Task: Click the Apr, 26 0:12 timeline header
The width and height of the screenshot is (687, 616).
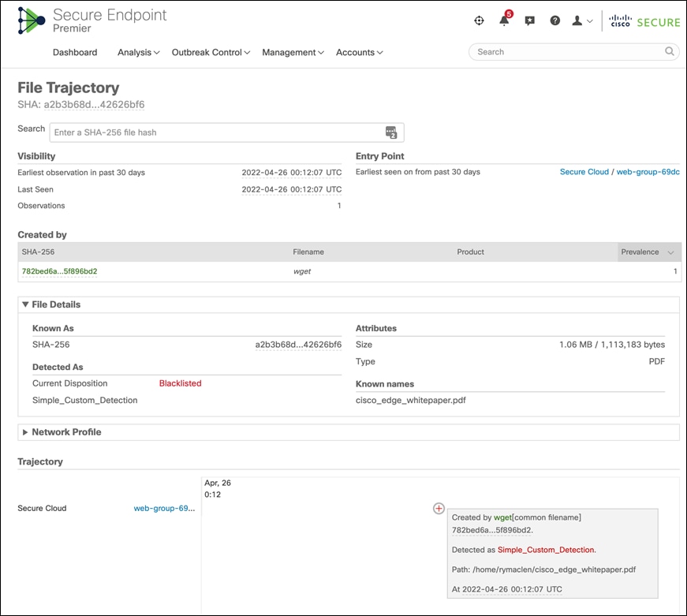Action: point(218,488)
